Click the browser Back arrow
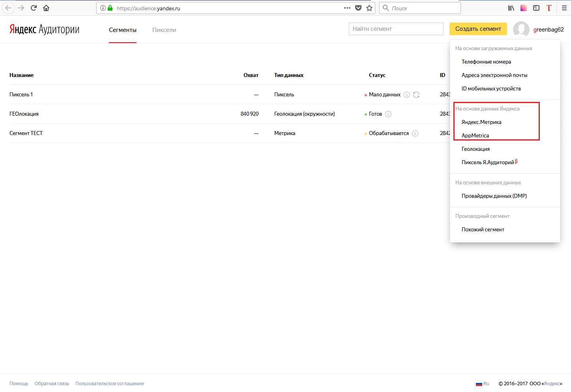Image resolution: width=571 pixels, height=392 pixels. [8, 8]
